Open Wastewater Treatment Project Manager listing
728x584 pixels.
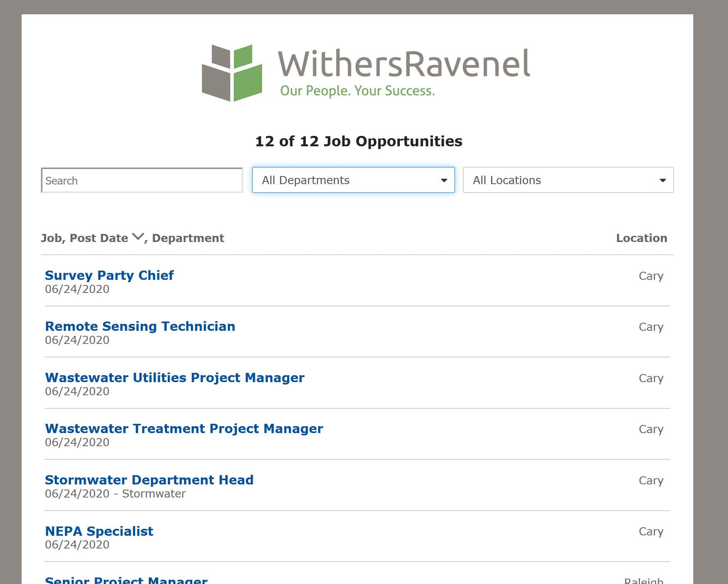184,428
